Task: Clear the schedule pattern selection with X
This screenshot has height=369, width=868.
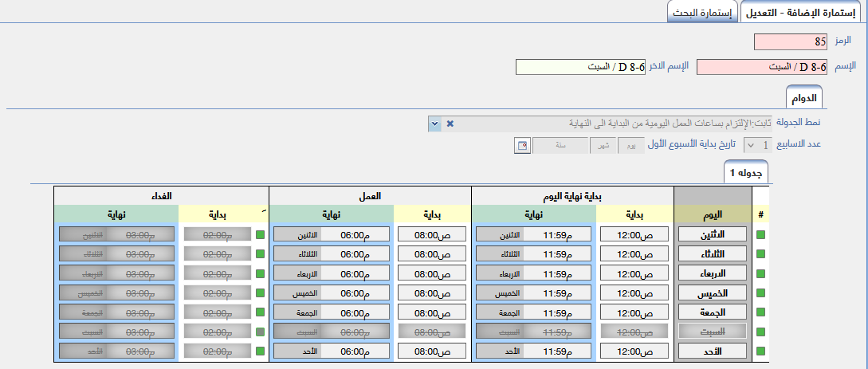Action: 450,124
